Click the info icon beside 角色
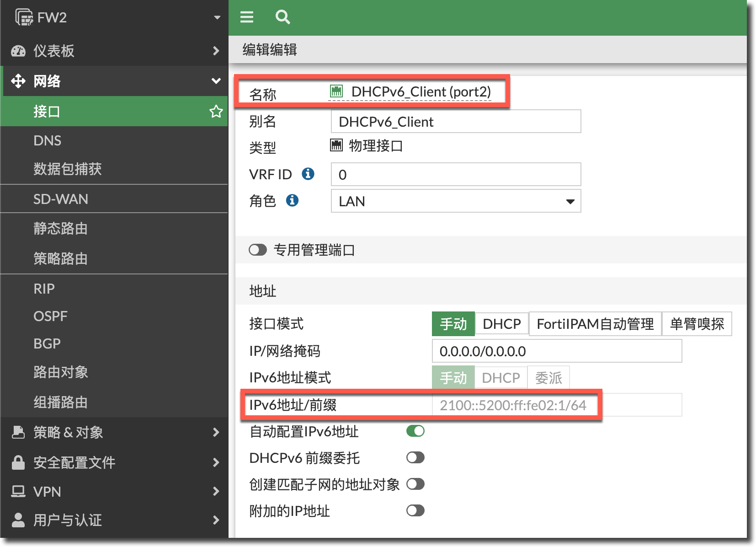This screenshot has height=547, width=756. click(292, 200)
